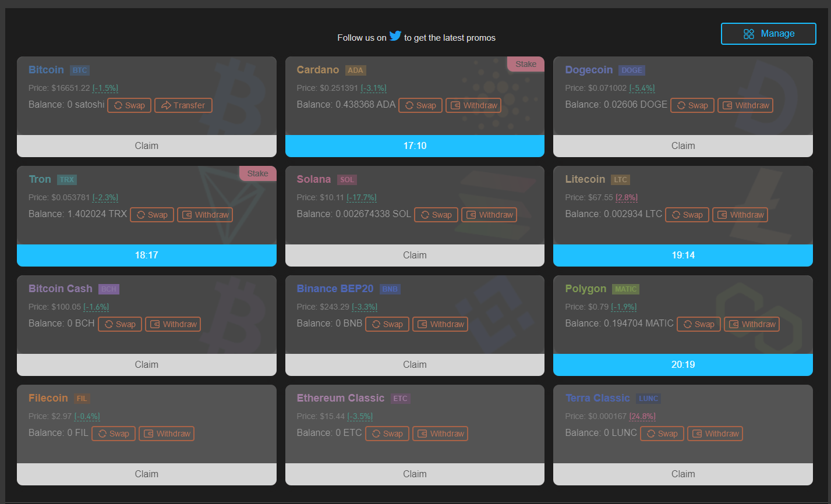Screen dimensions: 831x504
Task: Withdraw Filecoin balance
Action: click(x=167, y=434)
